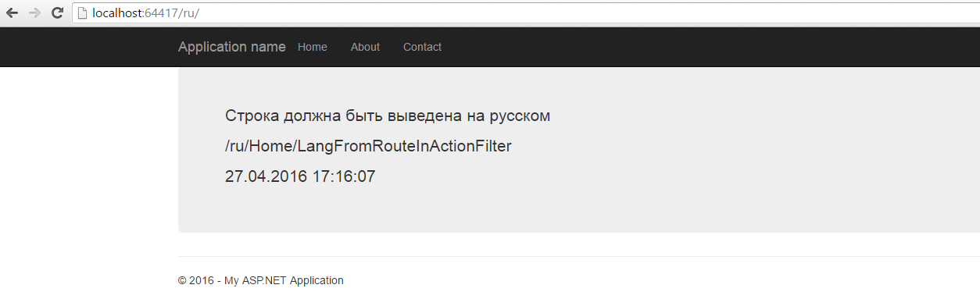The width and height of the screenshot is (980, 299).
Task: Click the 27.04.2016 17:16:07 timestamp text
Action: [x=300, y=176]
